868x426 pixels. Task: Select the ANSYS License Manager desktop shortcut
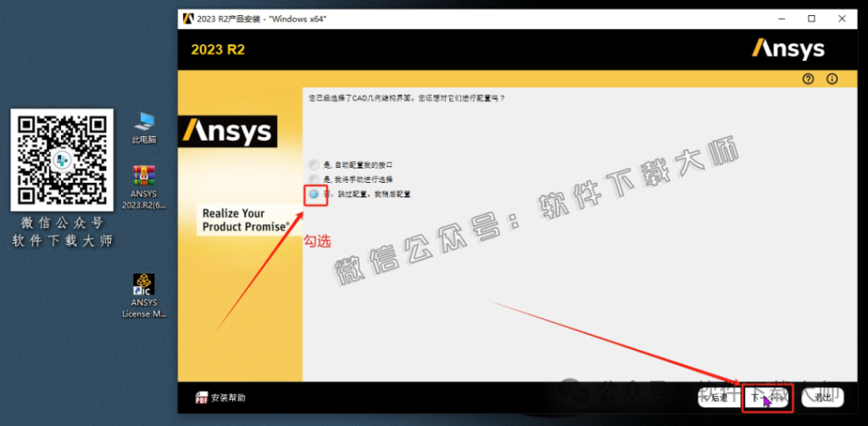pos(144,296)
